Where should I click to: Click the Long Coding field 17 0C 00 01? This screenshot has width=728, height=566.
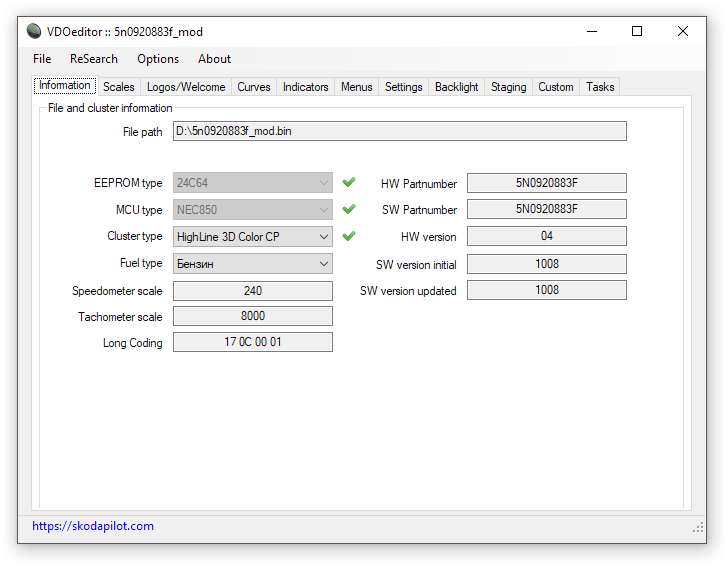coord(253,342)
